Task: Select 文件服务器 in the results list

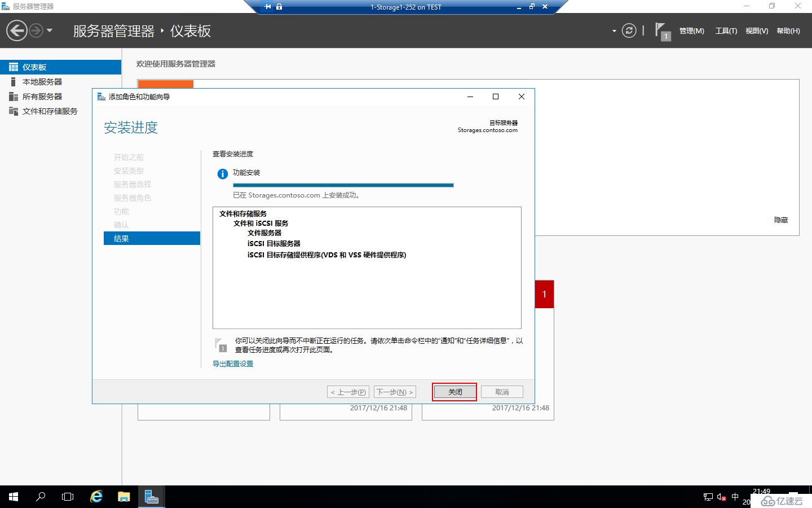Action: [x=264, y=233]
